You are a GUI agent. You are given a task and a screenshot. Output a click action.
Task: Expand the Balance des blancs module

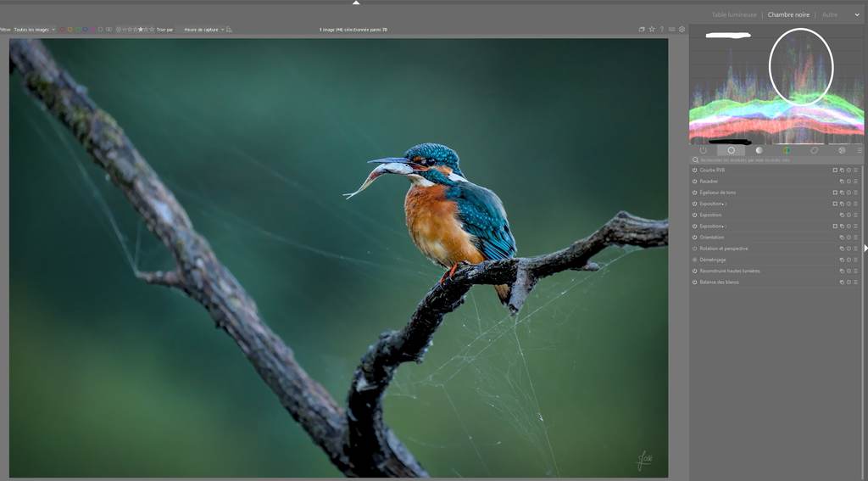point(719,282)
